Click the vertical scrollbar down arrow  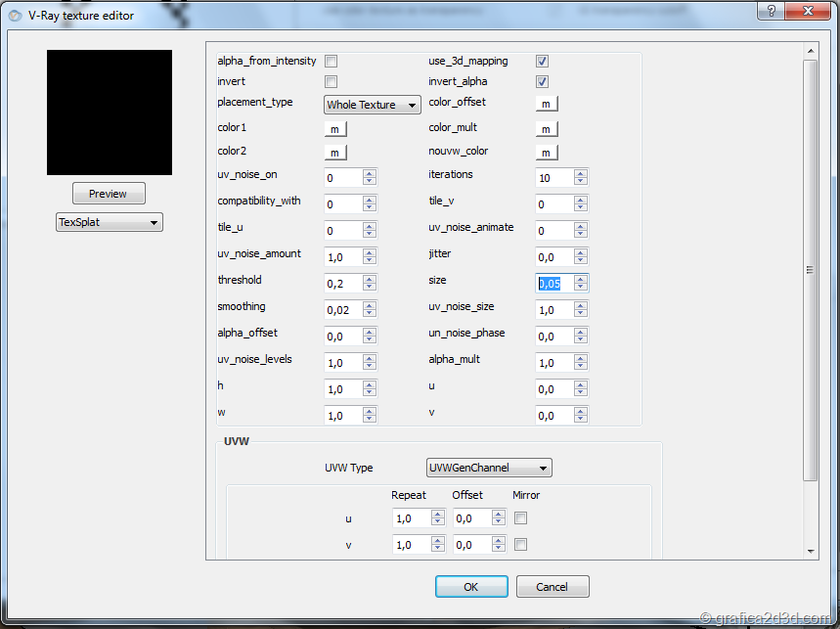811,552
